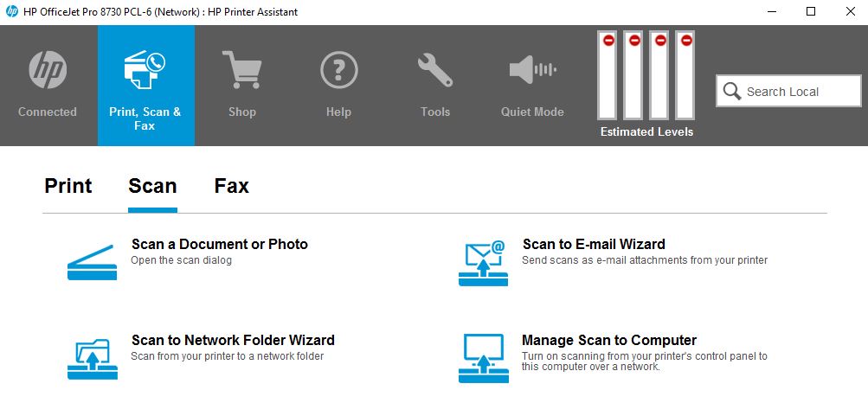The height and width of the screenshot is (403, 868).
Task: Start the Scan to Network Folder Wizard
Action: click(x=233, y=339)
